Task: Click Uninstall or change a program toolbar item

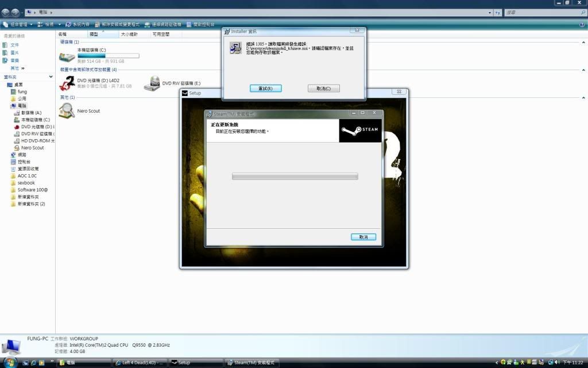Action: pos(117,24)
